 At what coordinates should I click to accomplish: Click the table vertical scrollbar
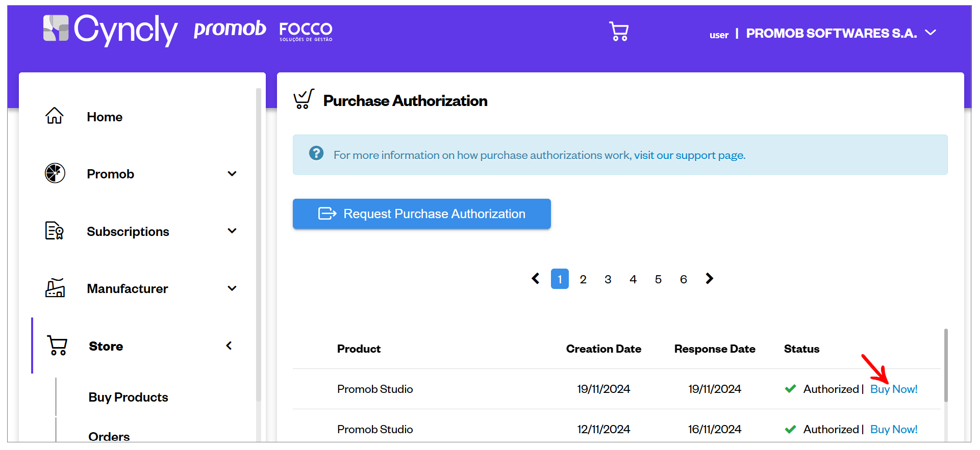pos(946,365)
